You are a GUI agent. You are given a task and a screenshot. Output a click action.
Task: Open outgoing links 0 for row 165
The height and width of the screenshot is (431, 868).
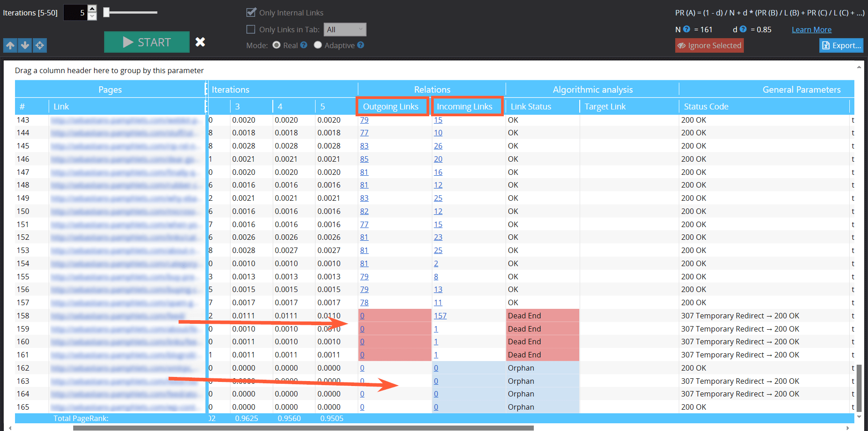coord(362,407)
